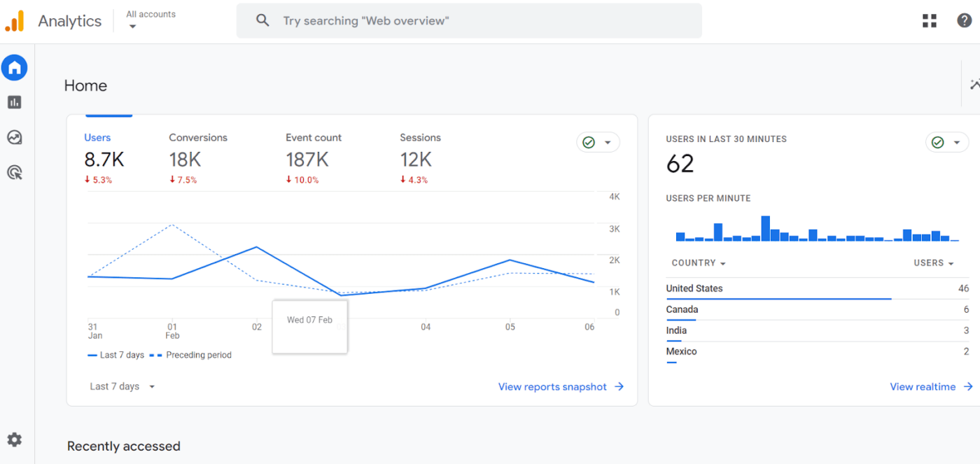The height and width of the screenshot is (464, 980).
Task: Open the USERS metric dropdown
Action: click(x=934, y=263)
